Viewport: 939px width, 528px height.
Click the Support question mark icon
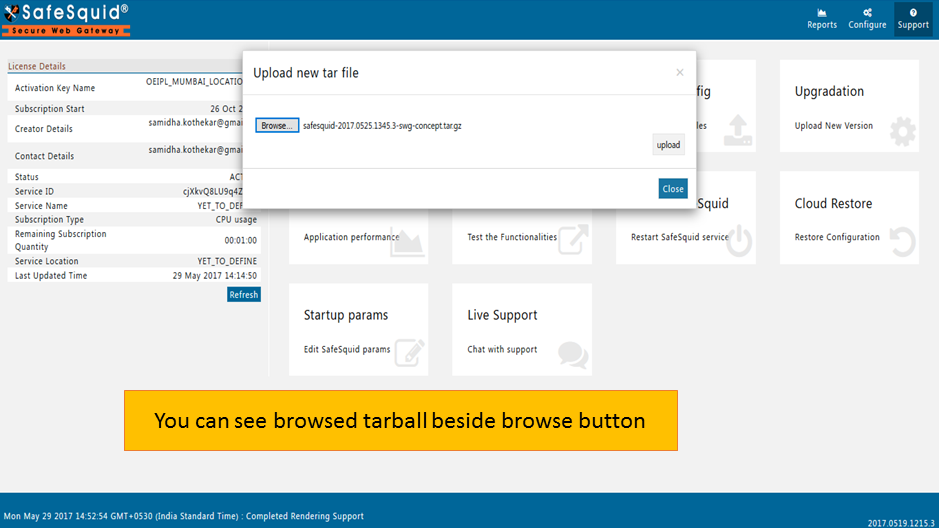[913, 13]
